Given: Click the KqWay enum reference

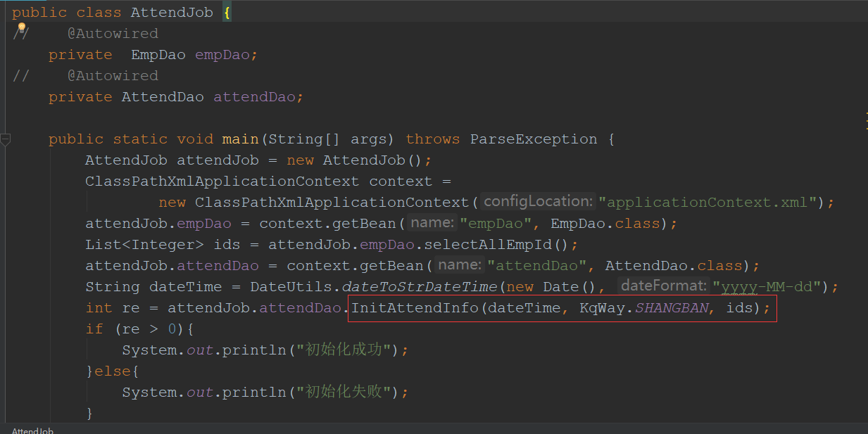Looking at the screenshot, I should pos(602,308).
